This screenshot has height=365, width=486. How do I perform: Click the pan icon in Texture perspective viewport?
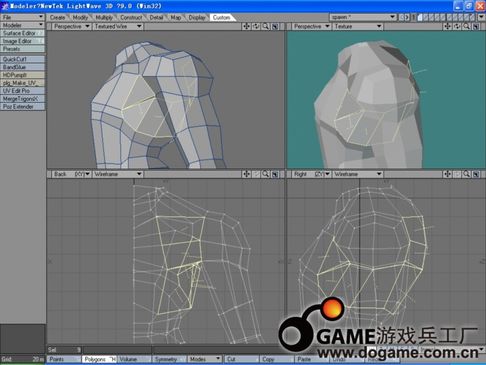coord(447,26)
